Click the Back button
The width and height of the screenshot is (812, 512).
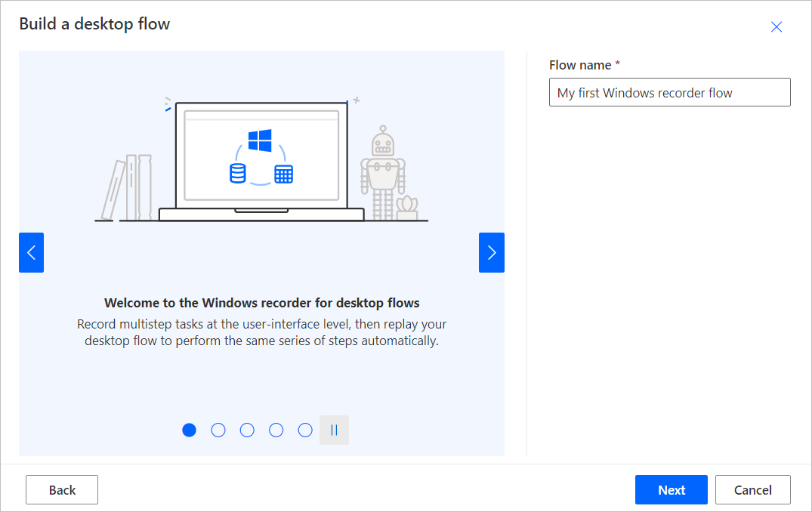[x=62, y=490]
